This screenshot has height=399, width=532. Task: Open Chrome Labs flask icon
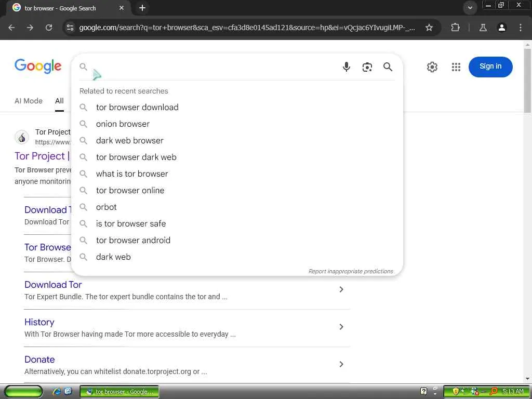[x=483, y=28]
